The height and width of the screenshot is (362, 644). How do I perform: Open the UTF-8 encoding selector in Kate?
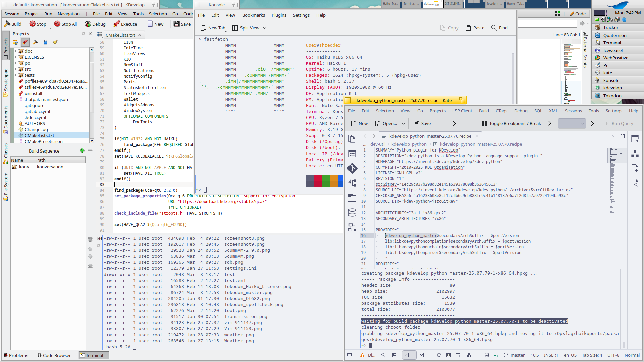613,355
